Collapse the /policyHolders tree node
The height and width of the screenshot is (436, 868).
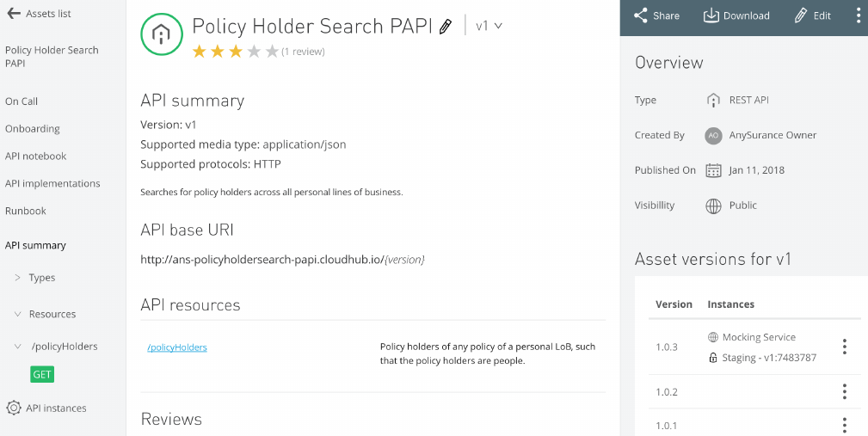[18, 347]
